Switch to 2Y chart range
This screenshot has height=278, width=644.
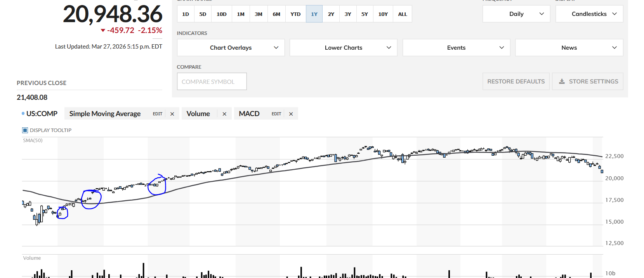coord(331,14)
